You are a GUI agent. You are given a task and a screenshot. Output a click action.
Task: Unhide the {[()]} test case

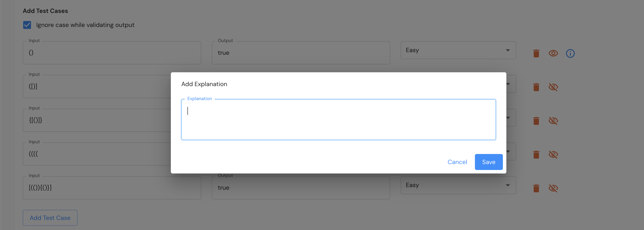pos(553,121)
